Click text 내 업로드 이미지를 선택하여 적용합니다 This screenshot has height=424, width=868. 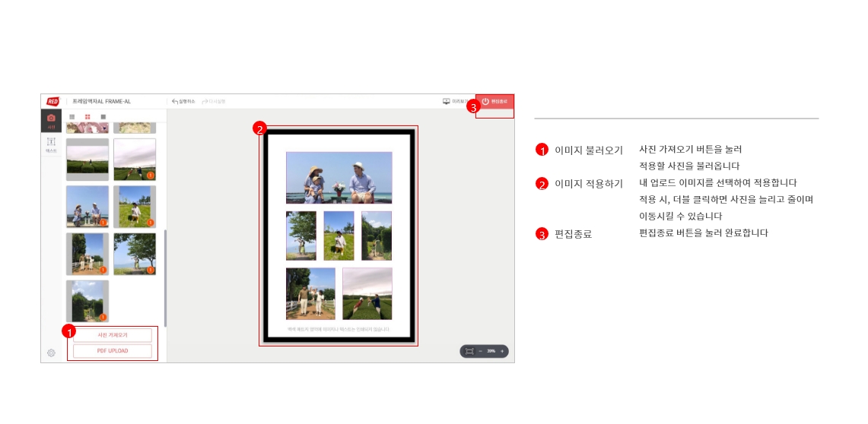[717, 182]
